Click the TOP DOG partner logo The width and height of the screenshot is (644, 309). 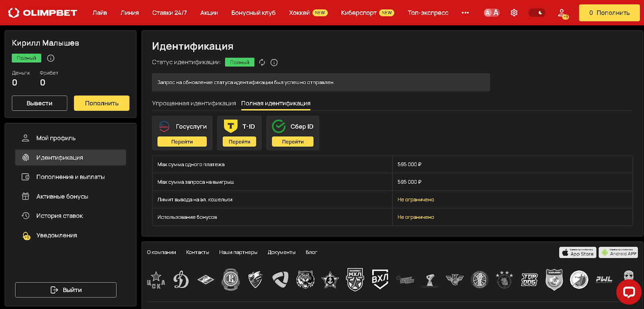coord(529,280)
